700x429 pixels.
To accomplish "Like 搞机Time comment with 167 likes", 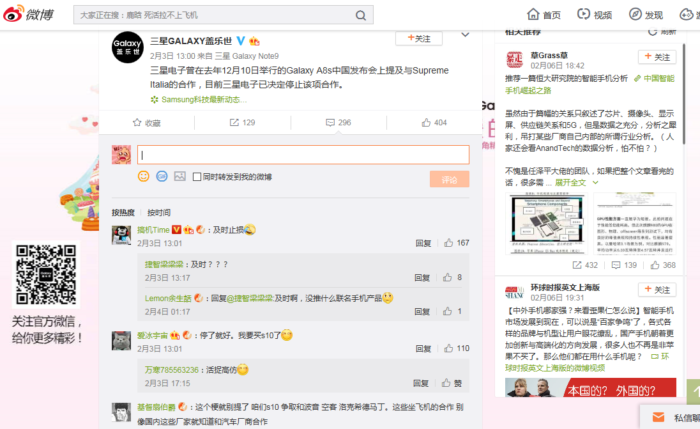I will coord(456,243).
